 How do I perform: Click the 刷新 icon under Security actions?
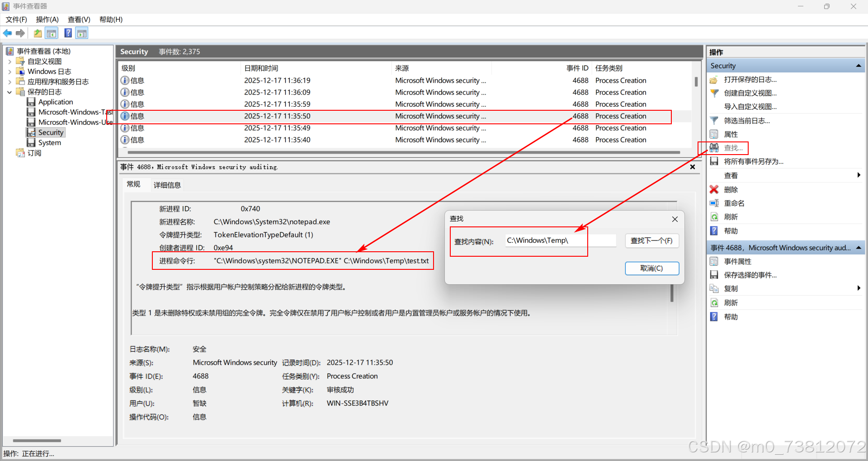(714, 217)
